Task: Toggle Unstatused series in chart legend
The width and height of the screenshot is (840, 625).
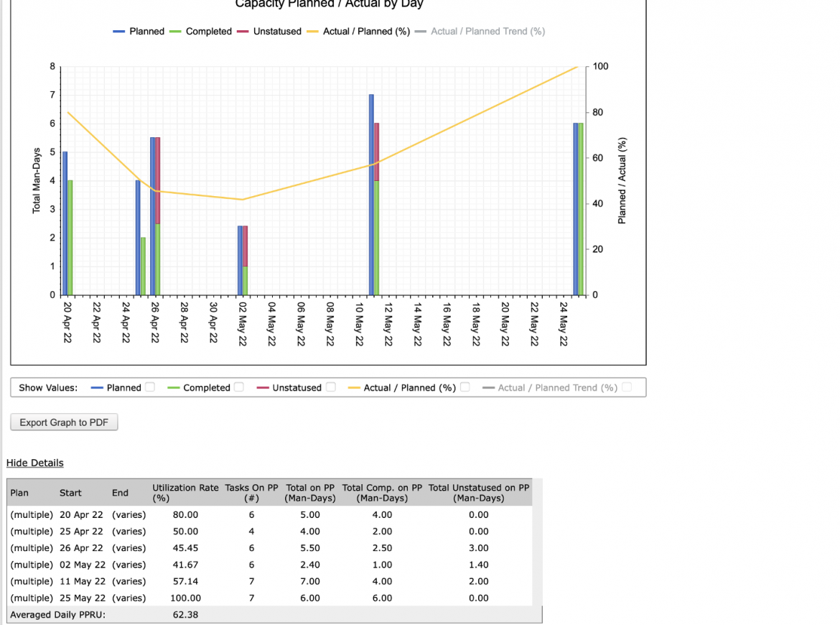Action: tap(269, 32)
